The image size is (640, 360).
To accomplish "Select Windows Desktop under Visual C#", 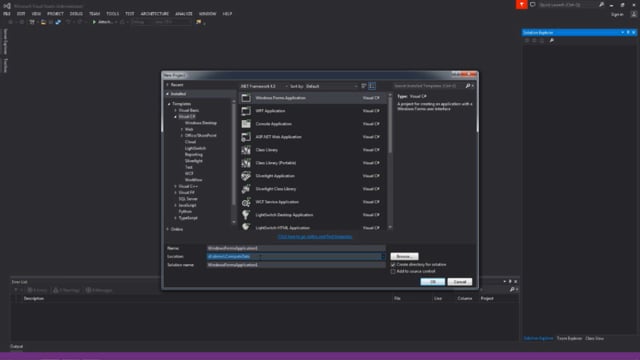I will click(201, 123).
